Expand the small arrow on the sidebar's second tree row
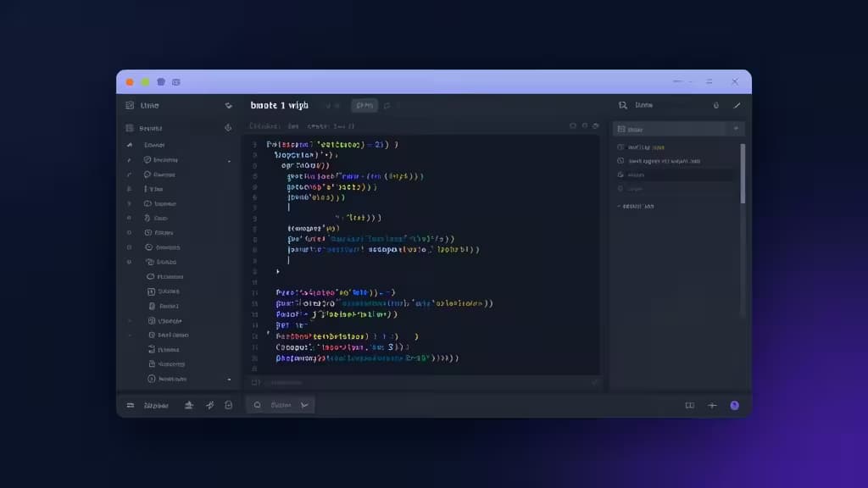 click(x=229, y=160)
